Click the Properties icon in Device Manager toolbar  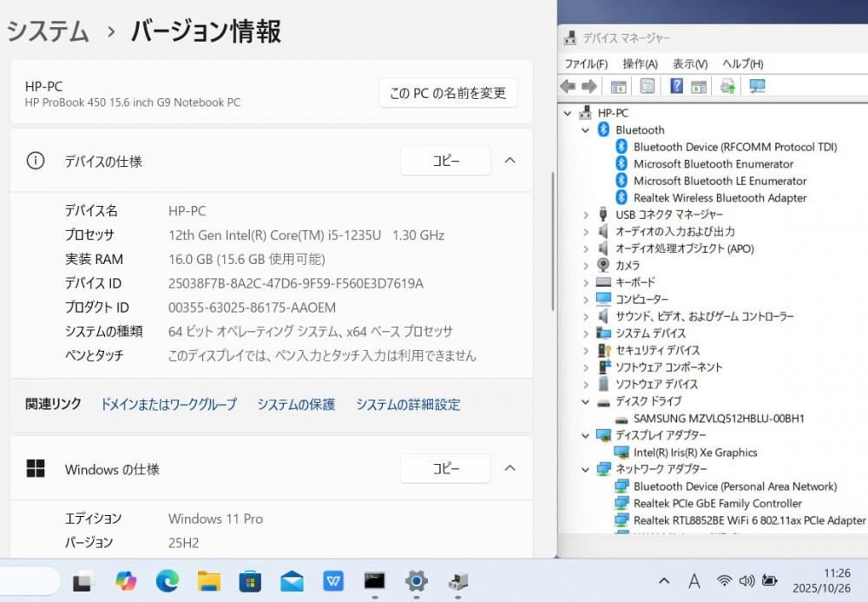[647, 86]
